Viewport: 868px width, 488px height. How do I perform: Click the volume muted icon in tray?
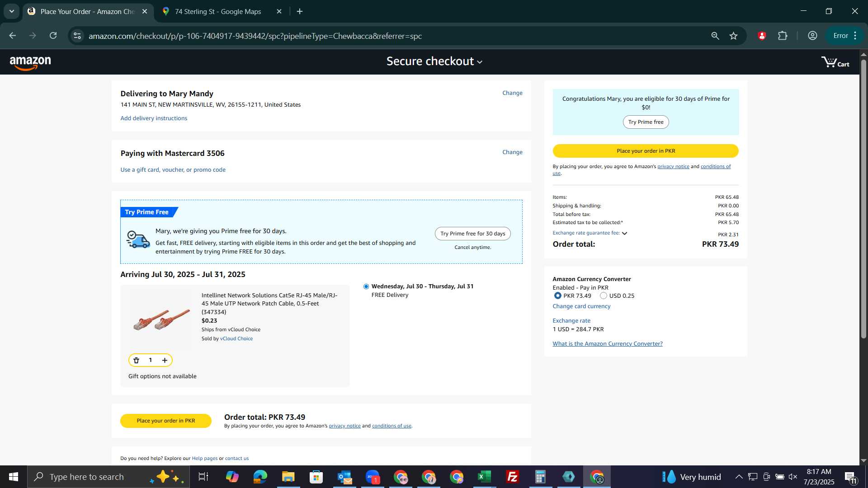pos(793,477)
